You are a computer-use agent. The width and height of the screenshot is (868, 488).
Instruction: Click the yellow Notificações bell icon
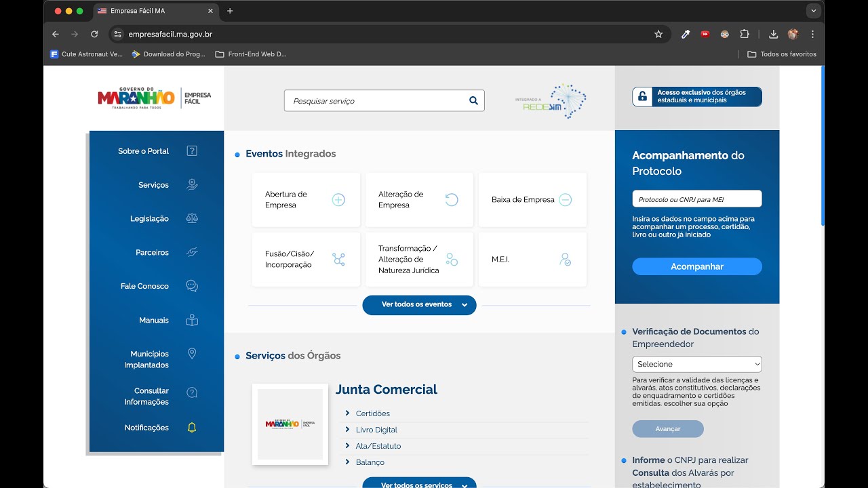(x=192, y=428)
